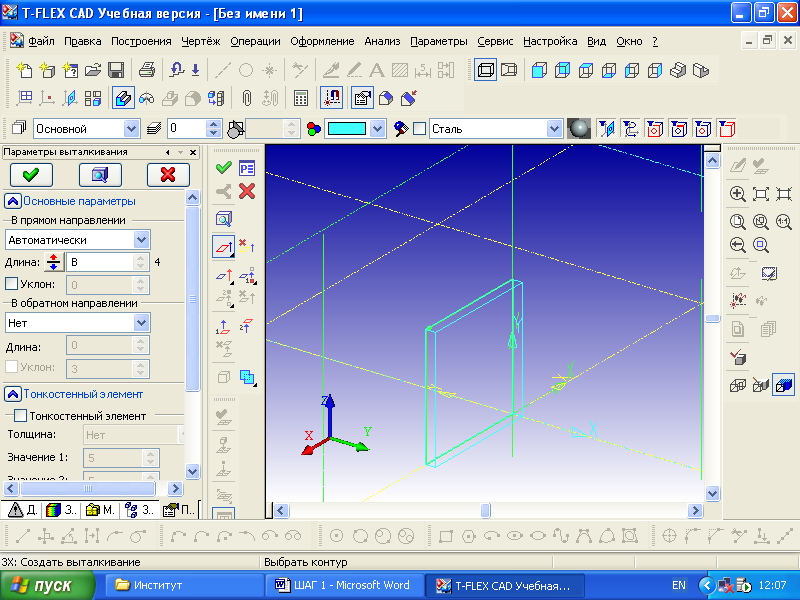Click the extrusion operation icon in second row
Screen dimensions: 800x600
pyautogui.click(x=123, y=98)
